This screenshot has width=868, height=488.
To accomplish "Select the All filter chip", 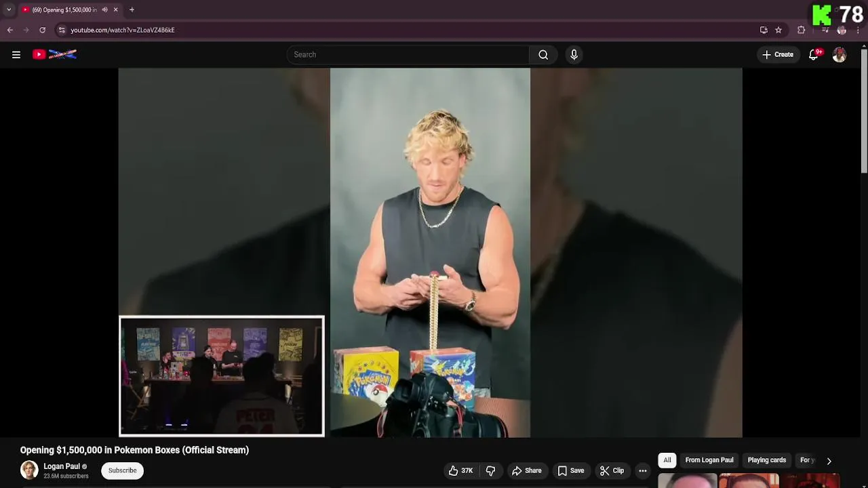I will (x=667, y=460).
